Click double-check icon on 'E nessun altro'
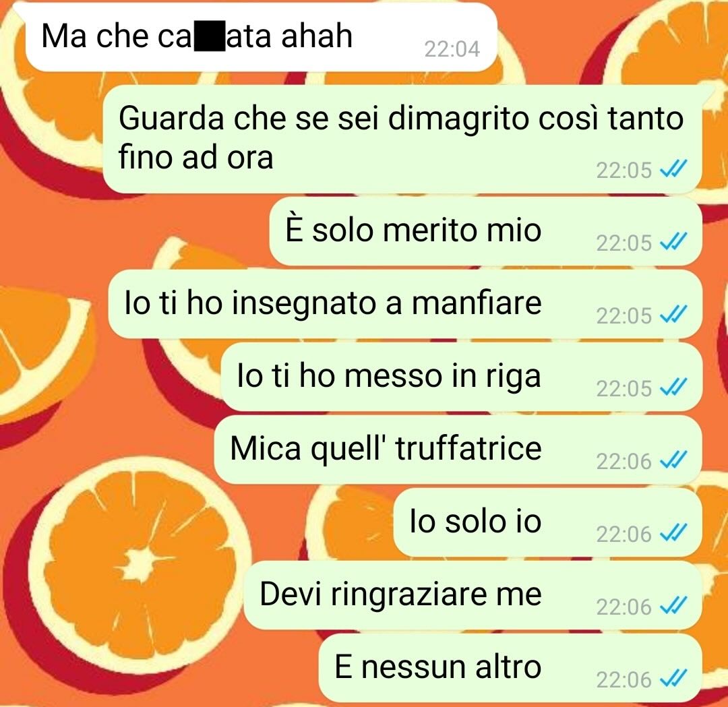728x707 pixels. point(673,679)
